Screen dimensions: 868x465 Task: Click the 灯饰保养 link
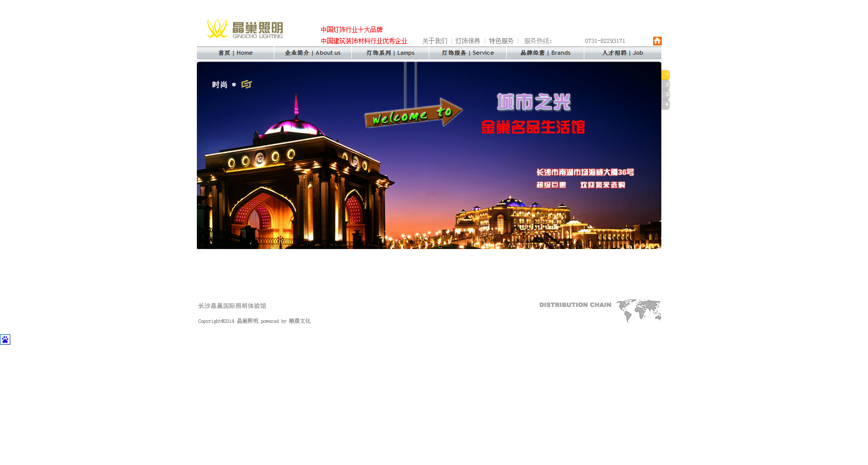click(468, 41)
